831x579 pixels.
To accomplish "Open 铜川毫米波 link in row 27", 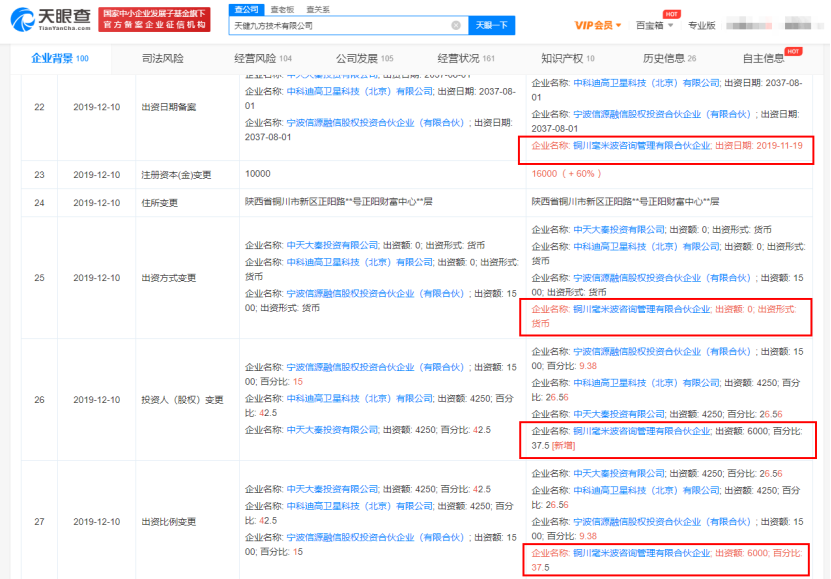I will [642, 553].
